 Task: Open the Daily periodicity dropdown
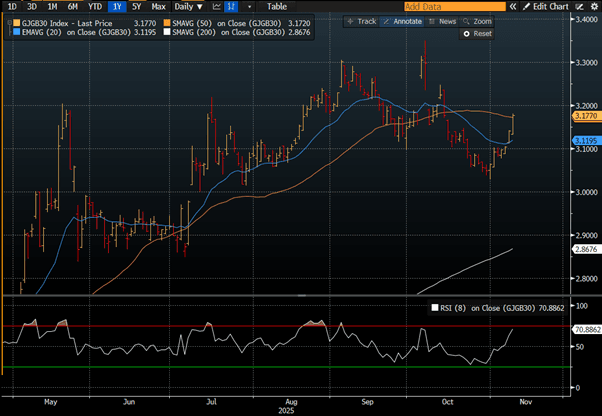(x=186, y=6)
